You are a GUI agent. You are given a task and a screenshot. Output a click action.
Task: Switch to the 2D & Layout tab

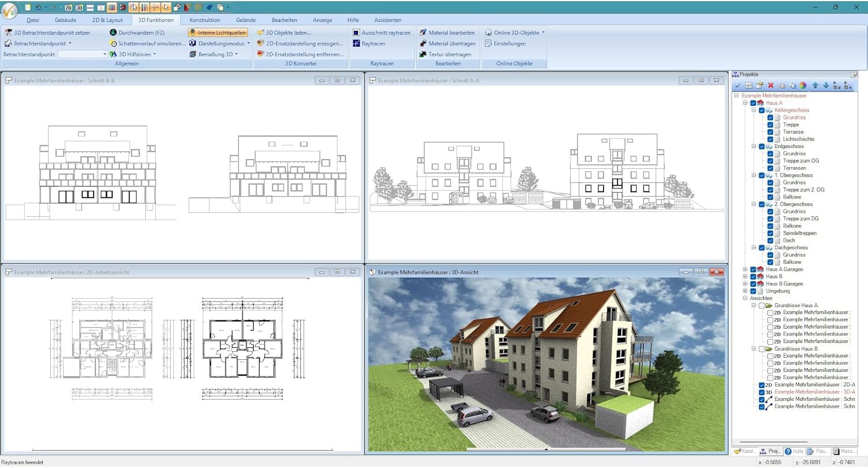click(x=107, y=20)
